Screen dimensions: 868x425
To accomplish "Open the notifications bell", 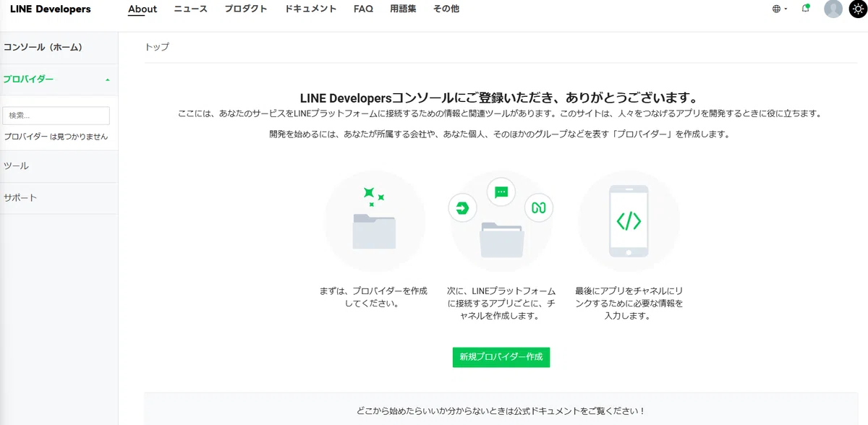I will coord(805,9).
